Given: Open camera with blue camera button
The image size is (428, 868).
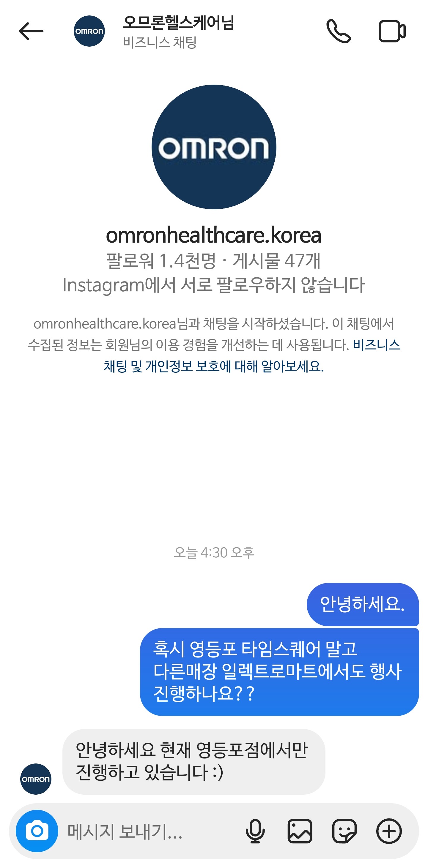Looking at the screenshot, I should click(37, 831).
